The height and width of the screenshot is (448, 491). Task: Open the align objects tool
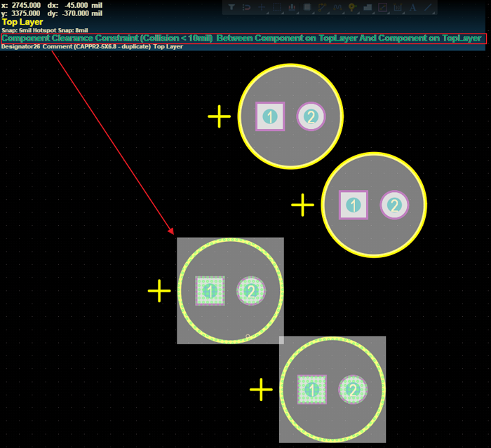click(x=292, y=7)
